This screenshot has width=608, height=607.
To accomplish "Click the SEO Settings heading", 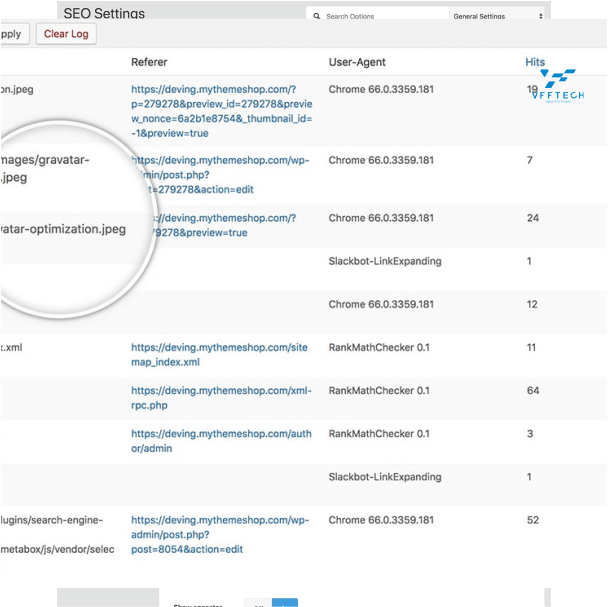I will [104, 13].
